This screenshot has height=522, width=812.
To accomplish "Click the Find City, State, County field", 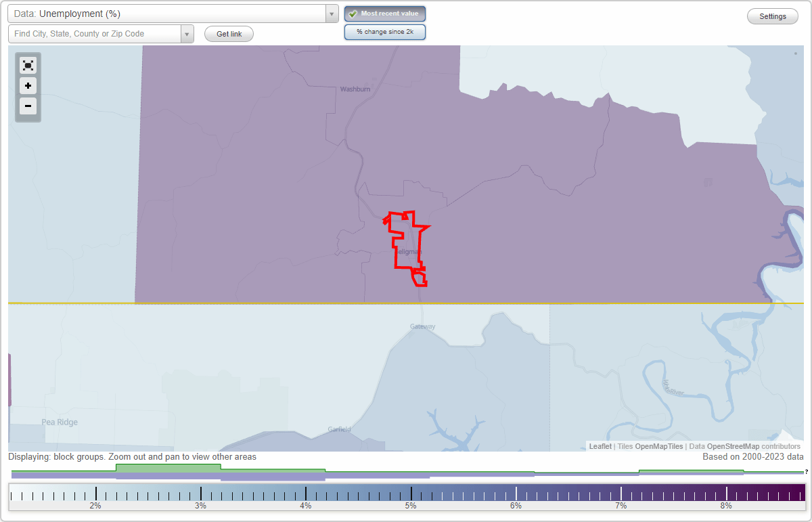I will coord(94,34).
